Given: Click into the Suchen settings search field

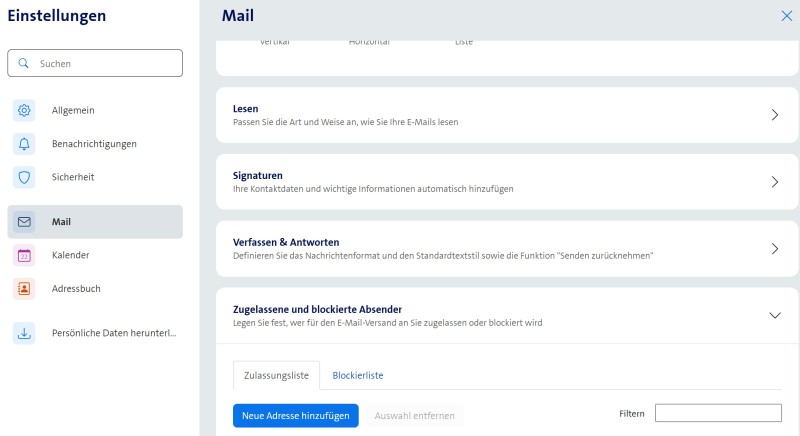Looking at the screenshot, I should [105, 63].
